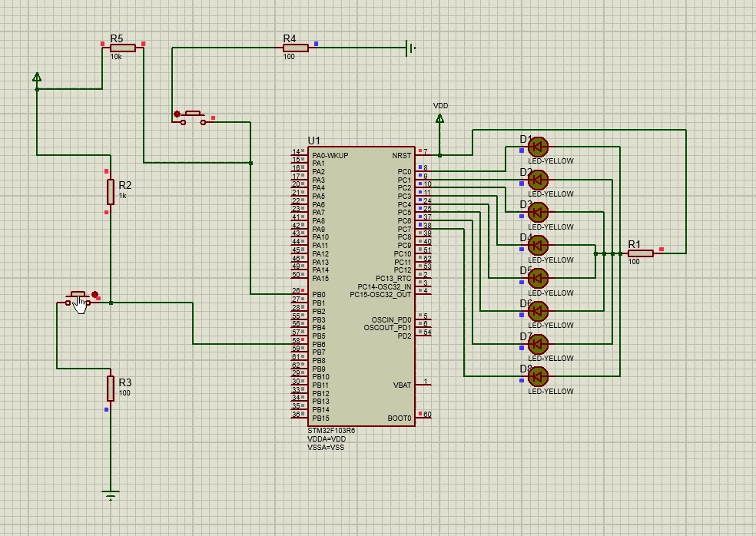Click the NRST pin label on U1
This screenshot has height=536, width=756.
[x=401, y=155]
